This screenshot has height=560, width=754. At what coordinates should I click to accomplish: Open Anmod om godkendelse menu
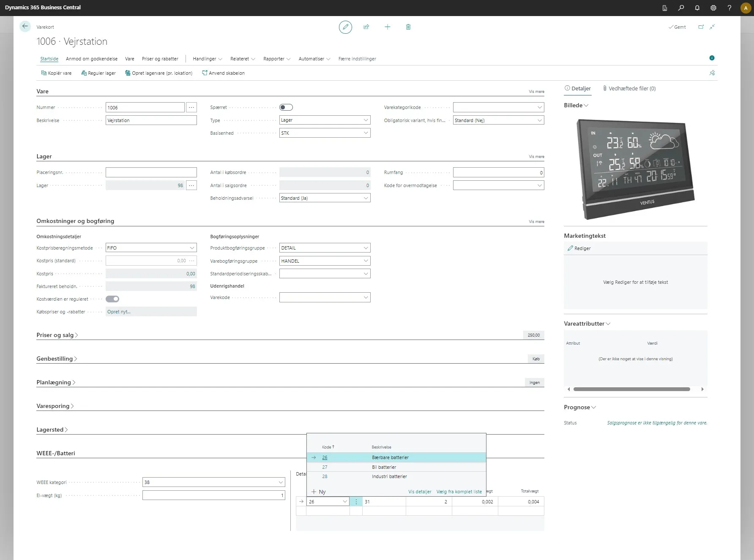(x=92, y=59)
